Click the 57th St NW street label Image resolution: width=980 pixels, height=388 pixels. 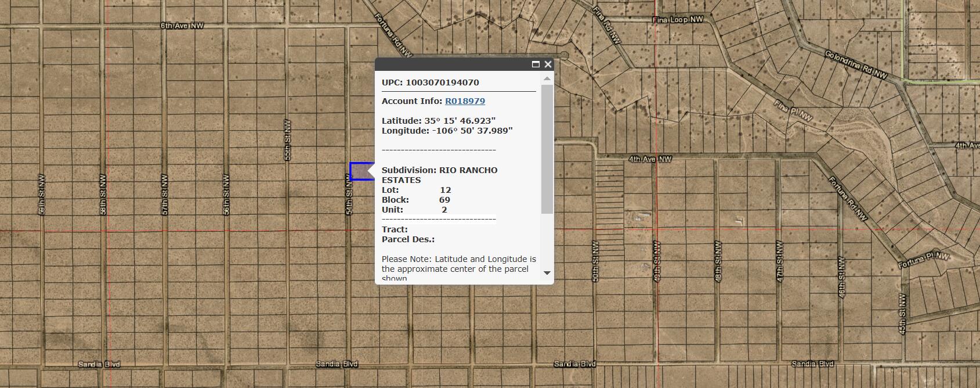(165, 195)
